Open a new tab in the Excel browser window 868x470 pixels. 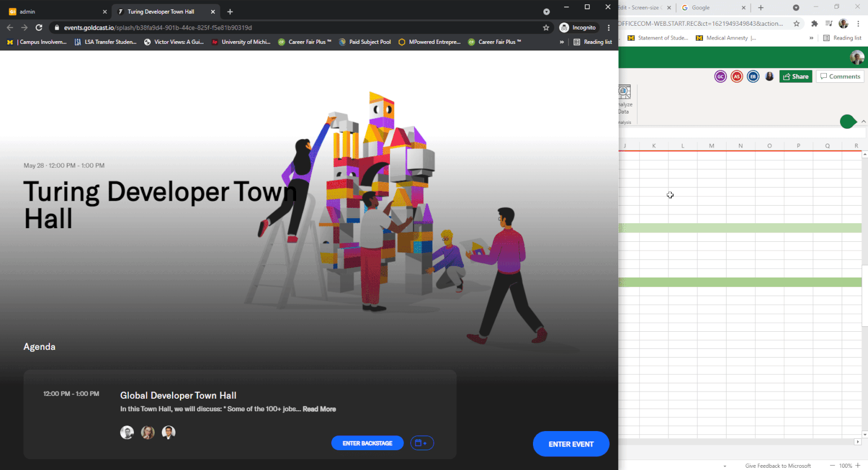tap(761, 8)
